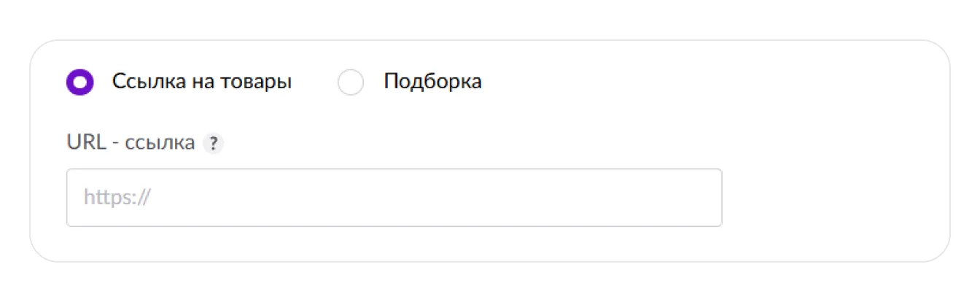The width and height of the screenshot is (980, 302).
Task: Select the "Подборка" radio button
Action: pos(351,82)
